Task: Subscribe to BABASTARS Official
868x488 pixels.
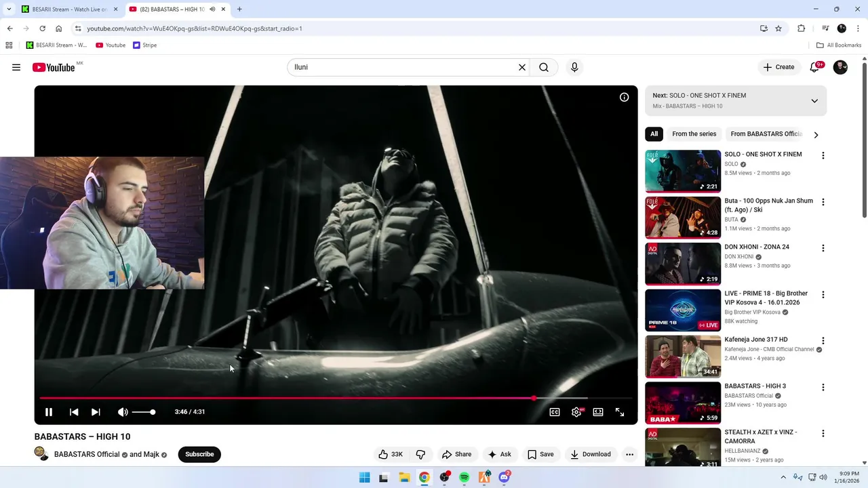Action: point(199,454)
